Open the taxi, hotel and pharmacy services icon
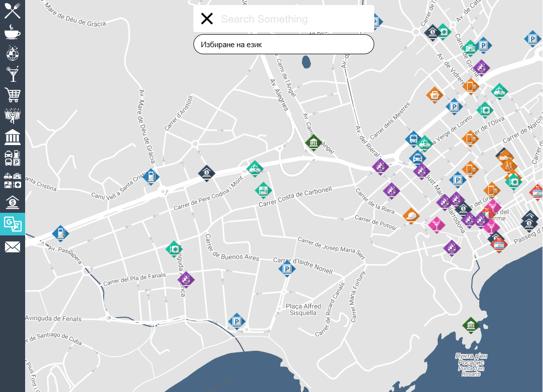The height and width of the screenshot is (392, 543). 13,180
